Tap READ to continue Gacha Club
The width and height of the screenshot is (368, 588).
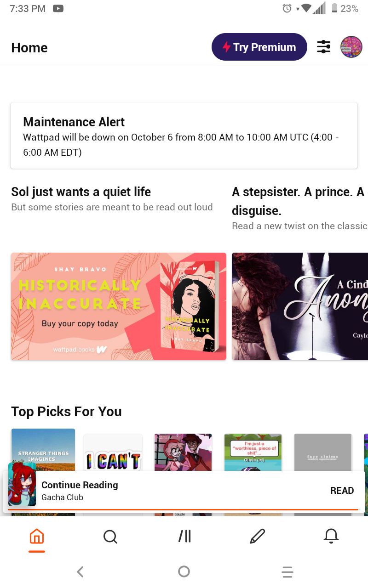(342, 491)
